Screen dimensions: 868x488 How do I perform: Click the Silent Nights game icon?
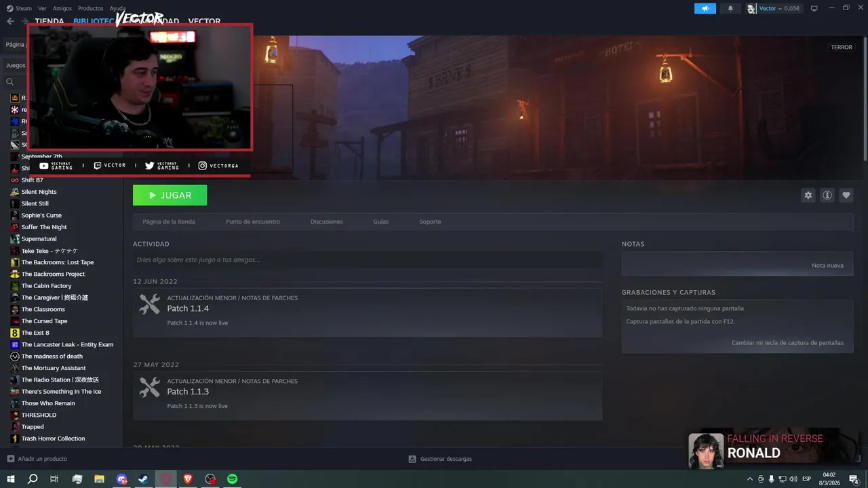point(15,192)
